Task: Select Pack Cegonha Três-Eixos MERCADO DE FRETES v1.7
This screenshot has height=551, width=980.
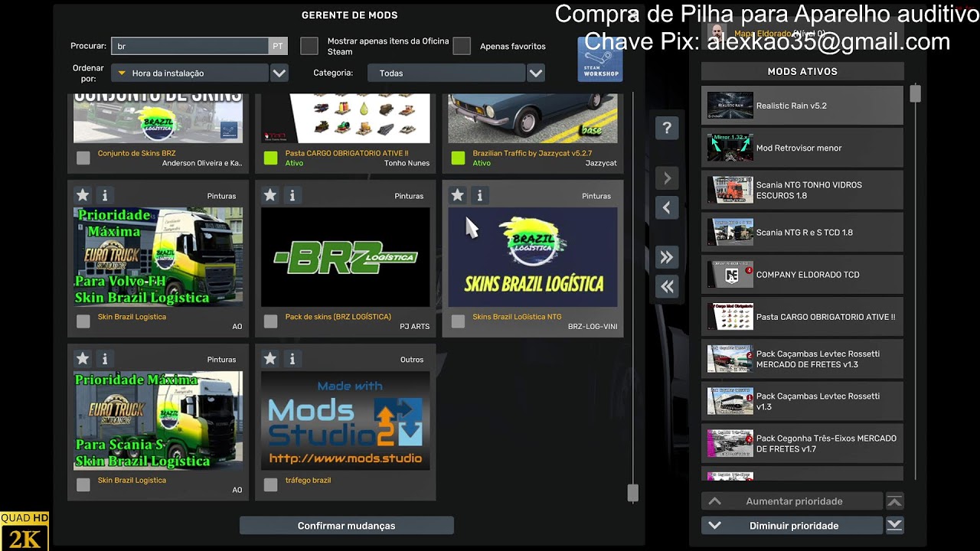Action: (802, 443)
